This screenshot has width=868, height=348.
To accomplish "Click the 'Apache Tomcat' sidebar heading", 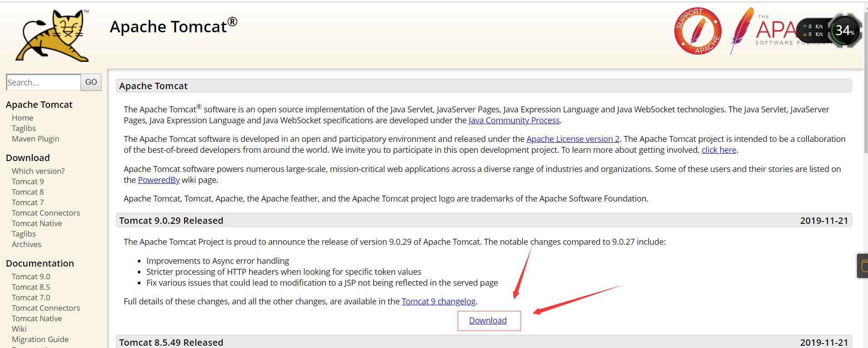I will tap(39, 105).
